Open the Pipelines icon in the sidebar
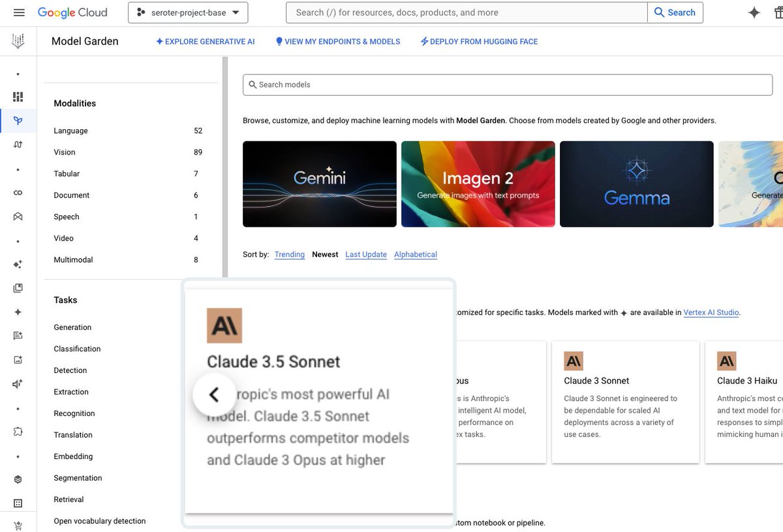 pos(18,144)
